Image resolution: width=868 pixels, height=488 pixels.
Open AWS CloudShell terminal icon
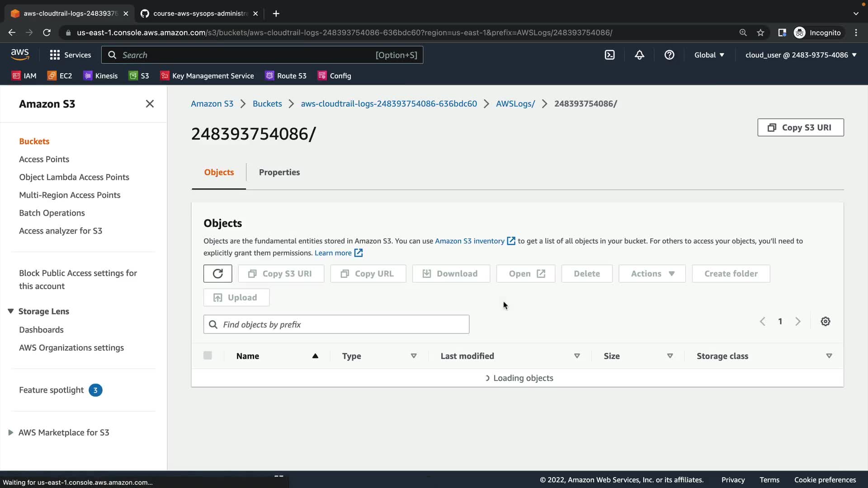click(x=609, y=55)
